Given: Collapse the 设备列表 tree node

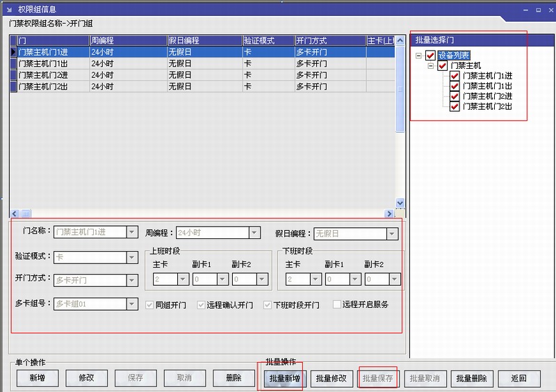Looking at the screenshot, I should (418, 56).
